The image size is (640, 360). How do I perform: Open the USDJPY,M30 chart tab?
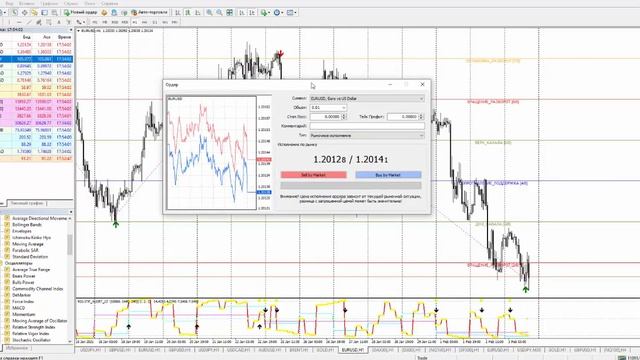point(529,350)
